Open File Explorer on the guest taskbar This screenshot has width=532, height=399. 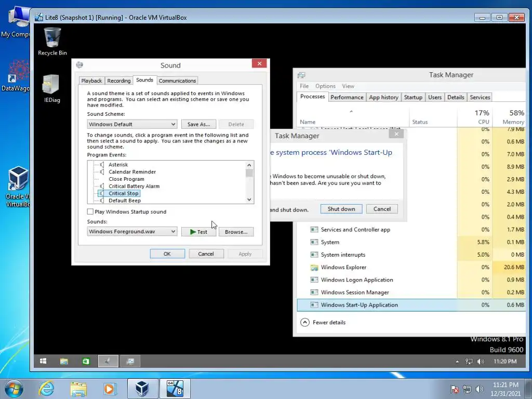[64, 362]
